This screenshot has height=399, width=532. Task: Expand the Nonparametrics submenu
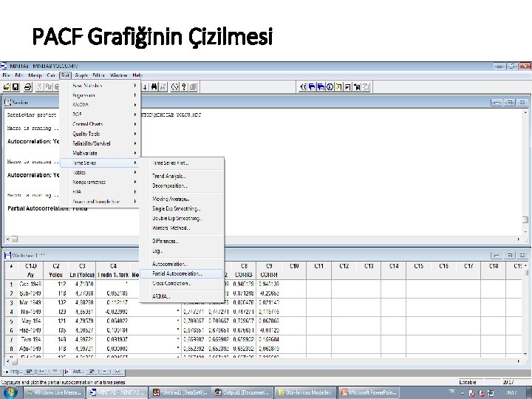pyautogui.click(x=100, y=183)
